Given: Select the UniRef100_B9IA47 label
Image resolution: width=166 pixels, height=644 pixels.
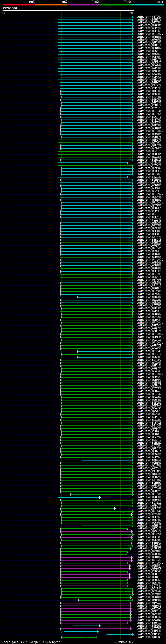Looking at the screenshot, I should click(x=149, y=511).
